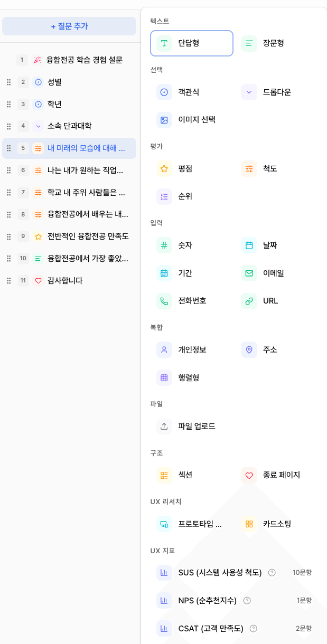Select the 척도 scale question icon
327x644 pixels.
coord(248,169)
